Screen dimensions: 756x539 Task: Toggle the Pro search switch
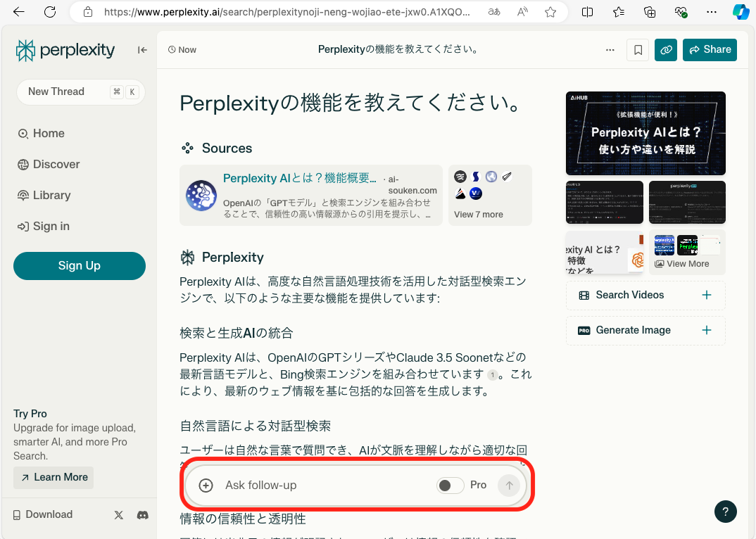click(x=450, y=486)
